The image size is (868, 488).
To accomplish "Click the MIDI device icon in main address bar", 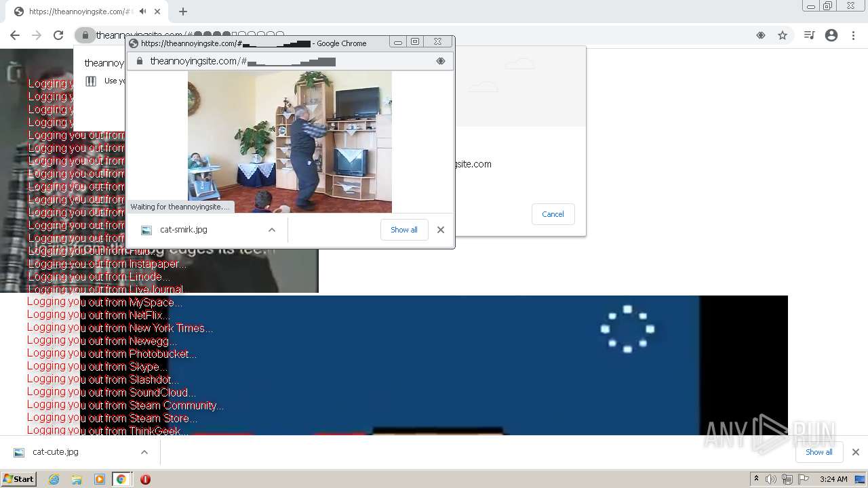I will 761,35.
